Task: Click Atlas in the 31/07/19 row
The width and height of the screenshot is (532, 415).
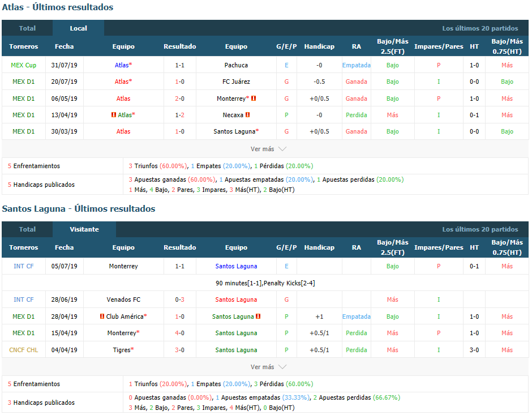Action: pos(122,65)
